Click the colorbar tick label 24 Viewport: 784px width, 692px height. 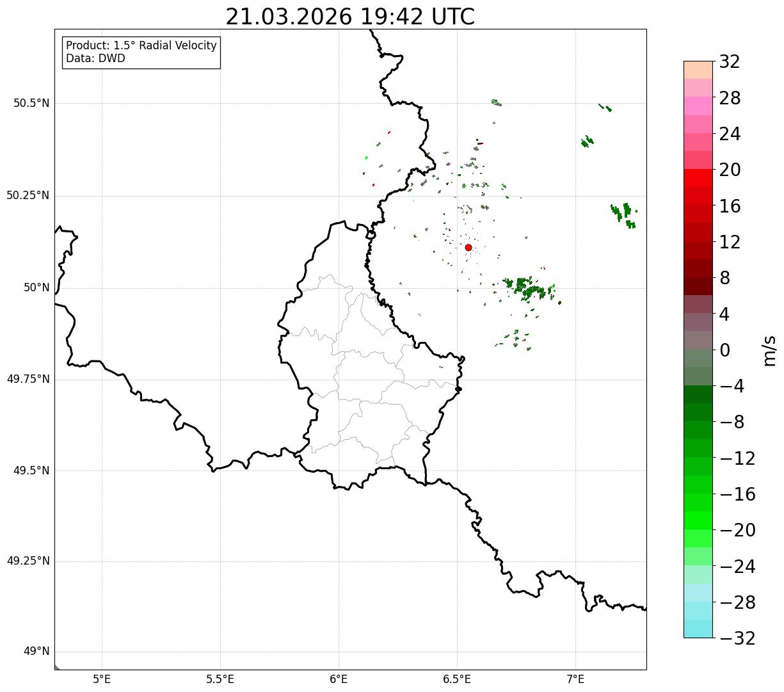point(730,134)
